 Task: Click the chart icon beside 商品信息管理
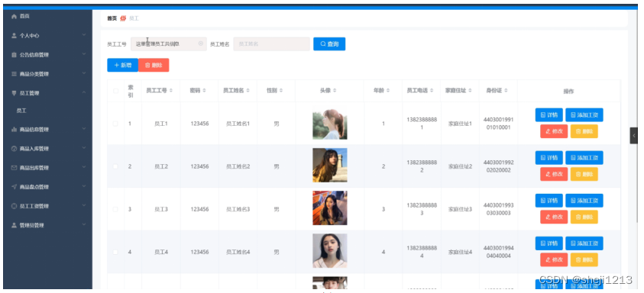pyautogui.click(x=14, y=130)
